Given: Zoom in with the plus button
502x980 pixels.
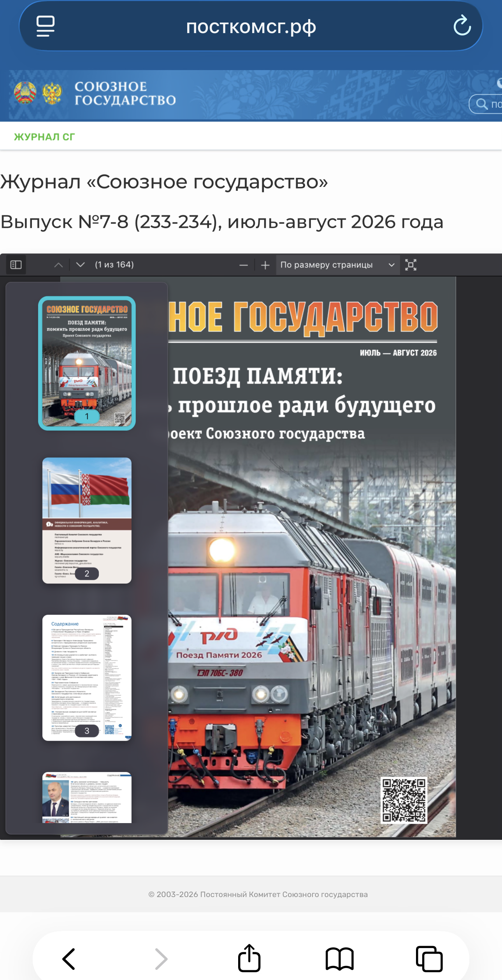Looking at the screenshot, I should tap(265, 265).
